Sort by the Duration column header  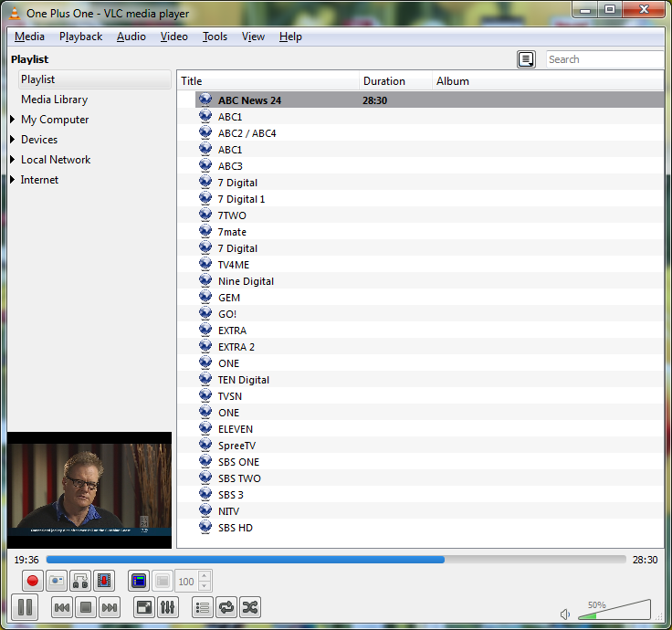395,81
